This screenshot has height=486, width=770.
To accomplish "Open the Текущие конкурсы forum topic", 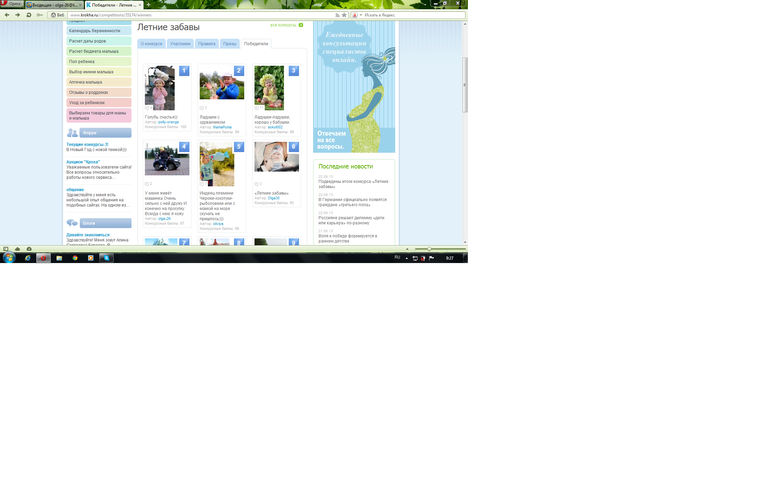I will (x=87, y=144).
